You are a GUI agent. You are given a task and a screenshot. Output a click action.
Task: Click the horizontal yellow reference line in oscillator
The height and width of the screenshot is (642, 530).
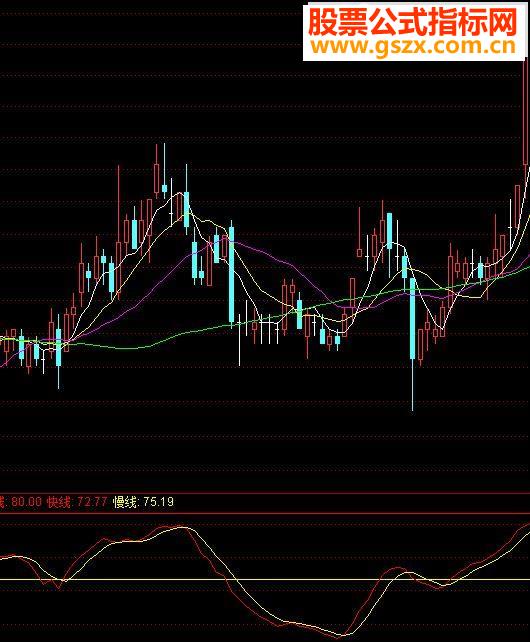click(265, 579)
